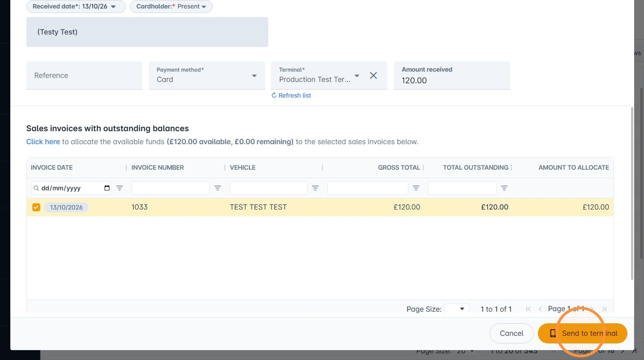Click the Invoice Number filter text box
The image size is (644, 360).
[x=171, y=188]
